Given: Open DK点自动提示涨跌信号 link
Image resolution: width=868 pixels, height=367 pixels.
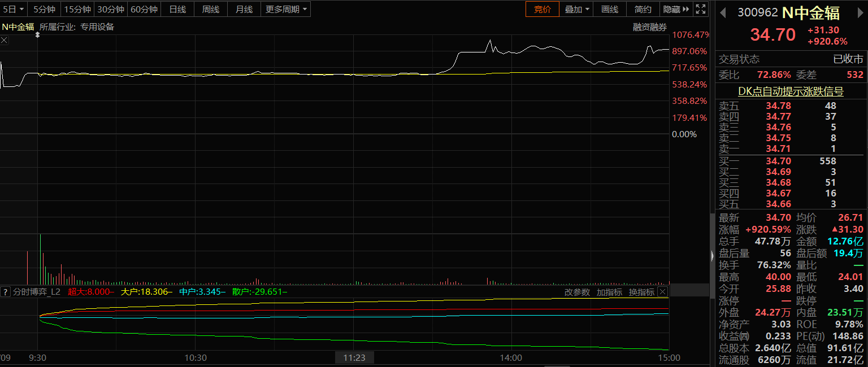Looking at the screenshot, I should 791,91.
